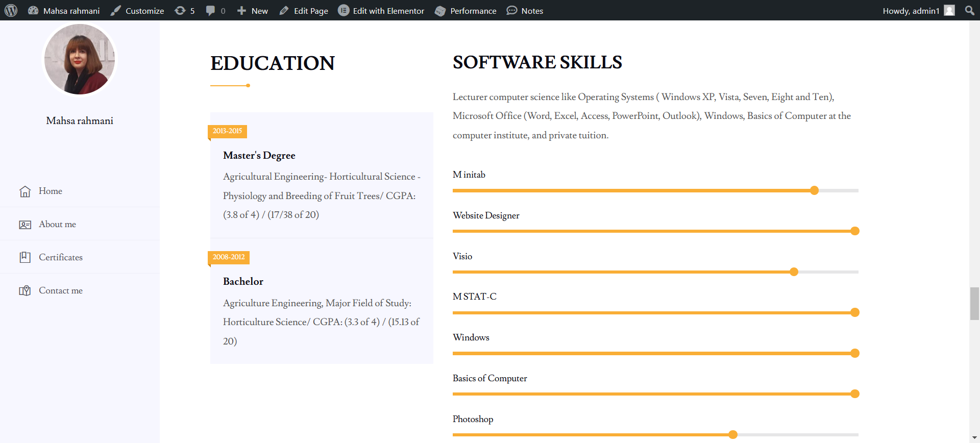Click the Master's Degree title
This screenshot has width=980, height=443.
[x=259, y=156]
